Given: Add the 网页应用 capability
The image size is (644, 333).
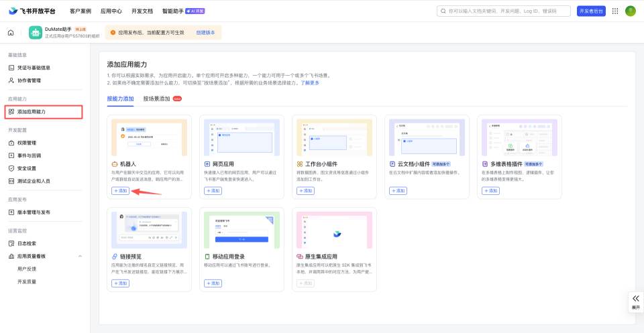Looking at the screenshot, I should [213, 191].
